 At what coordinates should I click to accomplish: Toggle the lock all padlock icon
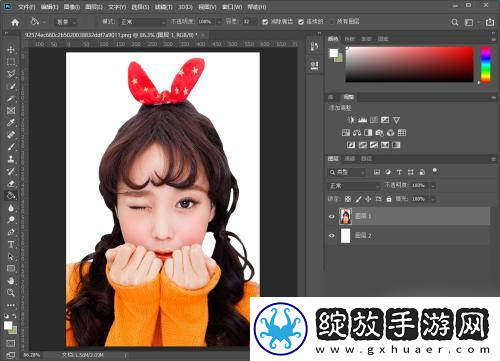click(x=389, y=199)
